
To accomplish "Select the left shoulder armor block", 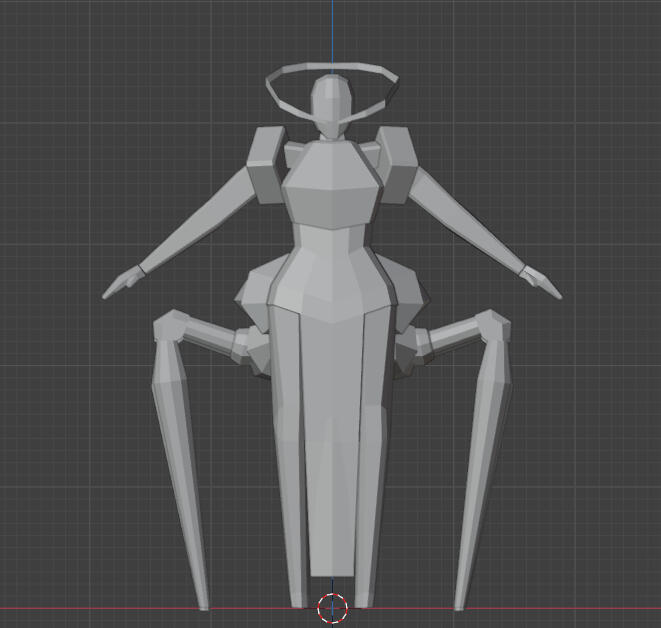I will coord(266,166).
